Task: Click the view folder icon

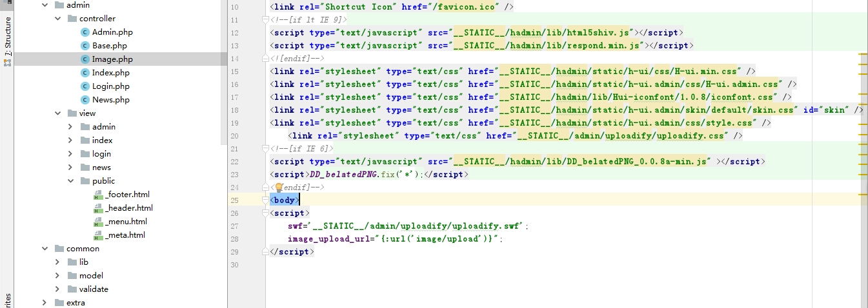Action: pyautogui.click(x=72, y=113)
